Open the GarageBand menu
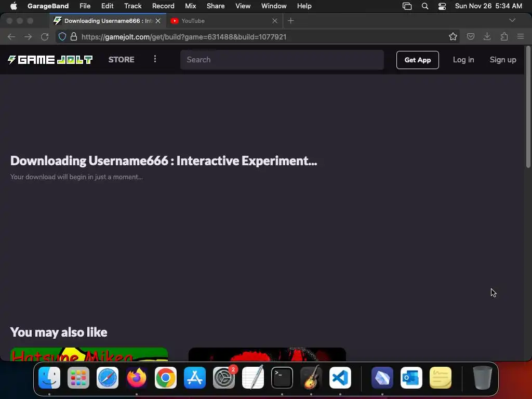Viewport: 532px width, 399px height. [48, 6]
